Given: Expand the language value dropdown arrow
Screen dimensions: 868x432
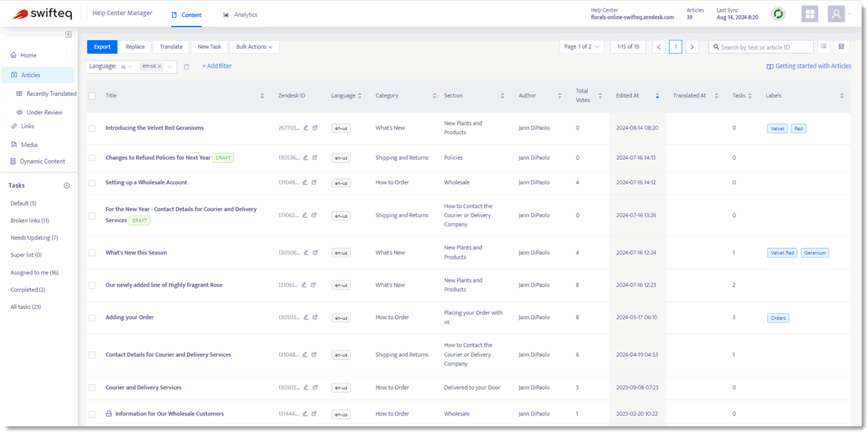Looking at the screenshot, I should pyautogui.click(x=170, y=66).
